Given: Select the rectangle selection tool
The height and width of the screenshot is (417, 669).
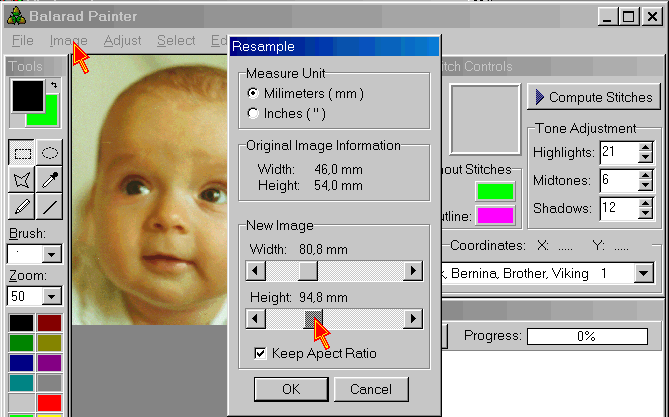Looking at the screenshot, I should 22,152.
